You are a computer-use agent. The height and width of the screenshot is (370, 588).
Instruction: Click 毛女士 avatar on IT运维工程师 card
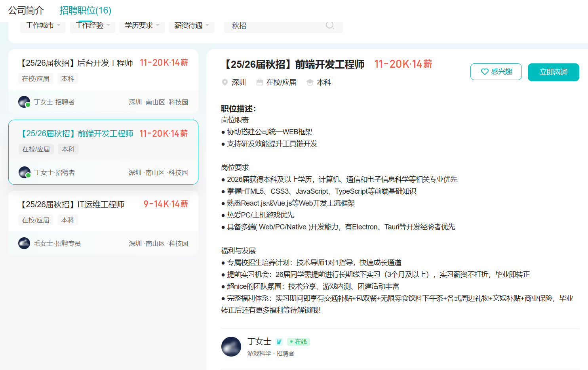coord(24,243)
